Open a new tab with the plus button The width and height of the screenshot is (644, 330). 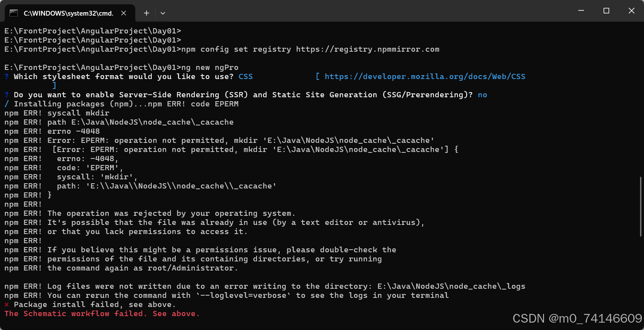tap(146, 13)
